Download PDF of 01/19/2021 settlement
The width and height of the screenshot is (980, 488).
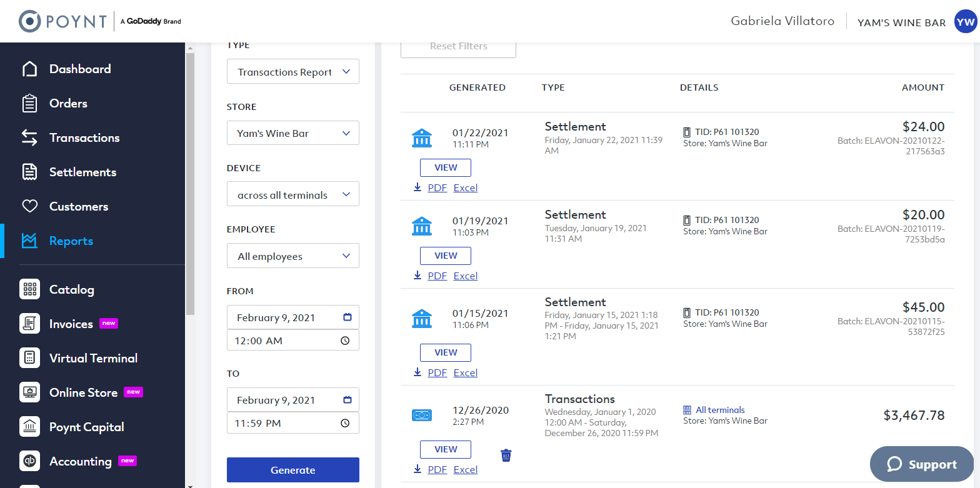pos(437,276)
